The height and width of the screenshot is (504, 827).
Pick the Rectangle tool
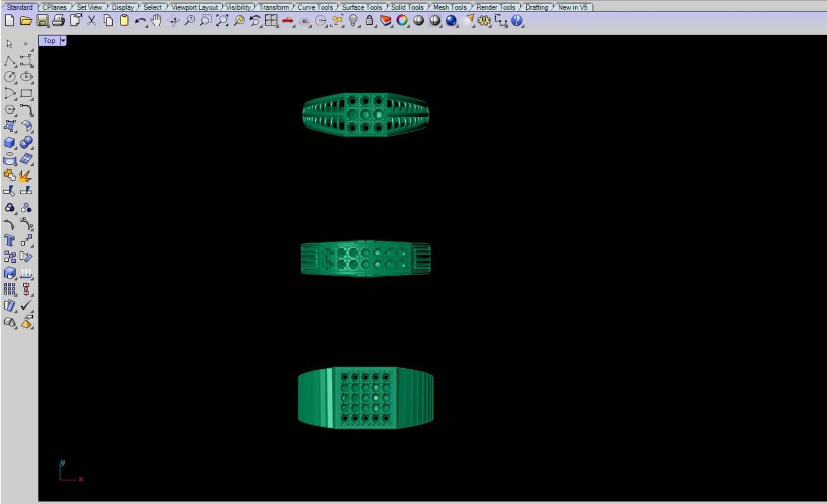coord(26,93)
